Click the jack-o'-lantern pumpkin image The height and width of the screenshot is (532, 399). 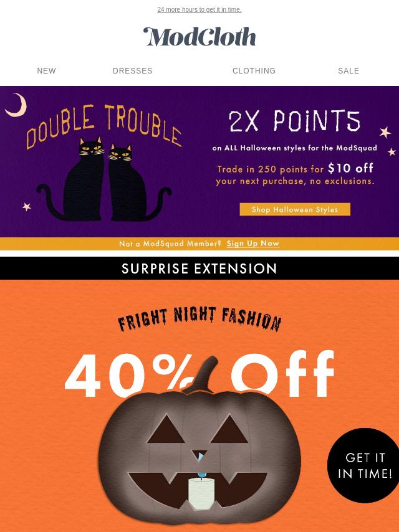[x=199, y=450]
